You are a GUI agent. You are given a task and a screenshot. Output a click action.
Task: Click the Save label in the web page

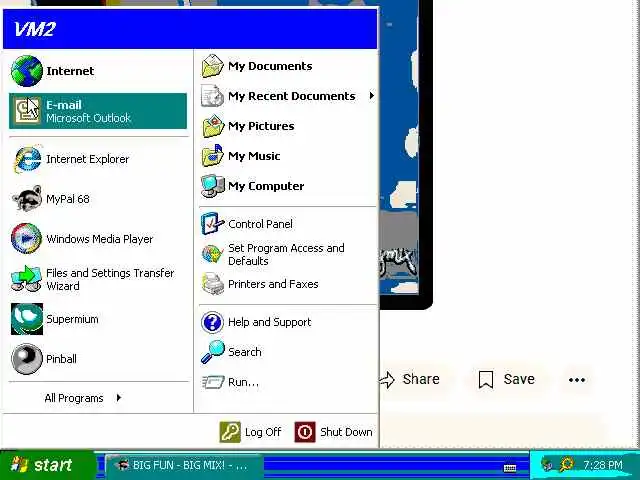tap(519, 379)
